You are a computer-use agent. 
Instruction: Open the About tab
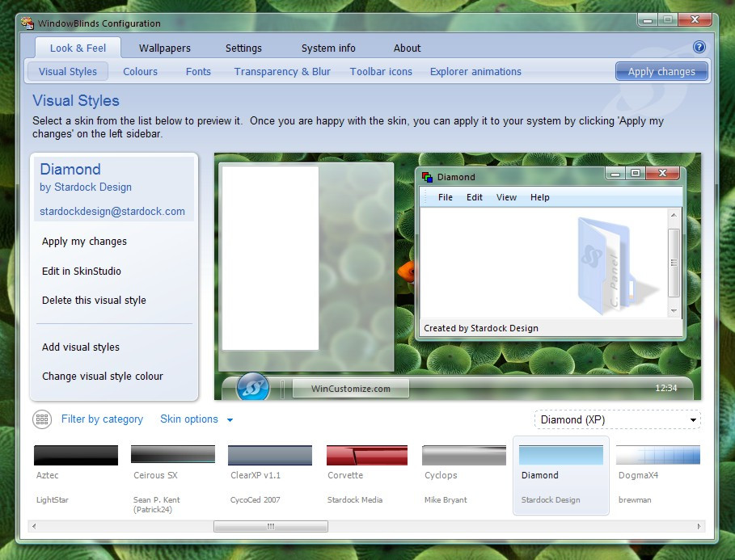(x=407, y=48)
